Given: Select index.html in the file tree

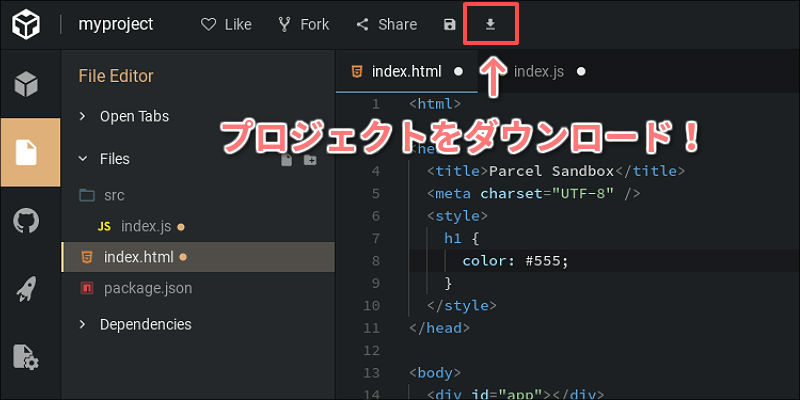Looking at the screenshot, I should (x=198, y=257).
